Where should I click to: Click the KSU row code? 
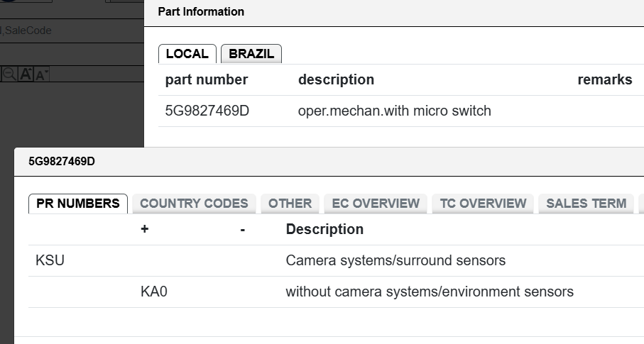point(50,261)
